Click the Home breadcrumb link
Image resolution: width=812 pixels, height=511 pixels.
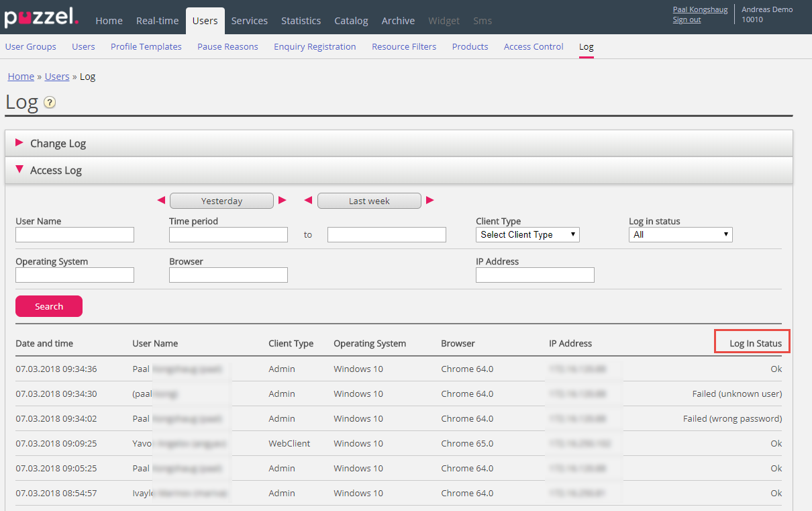click(x=21, y=77)
